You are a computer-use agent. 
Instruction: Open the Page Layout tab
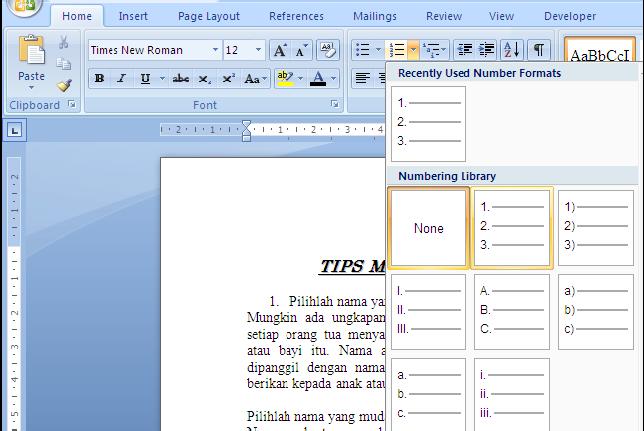tap(209, 16)
